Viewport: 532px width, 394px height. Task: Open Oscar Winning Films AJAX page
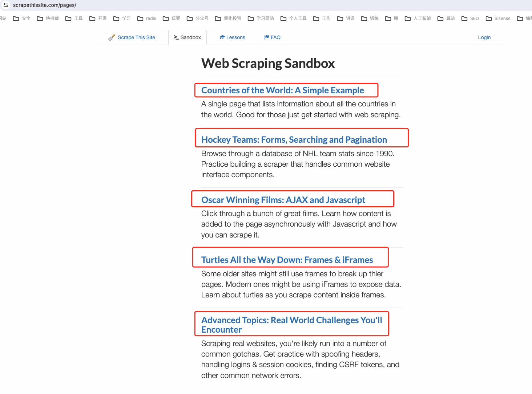pyautogui.click(x=283, y=200)
